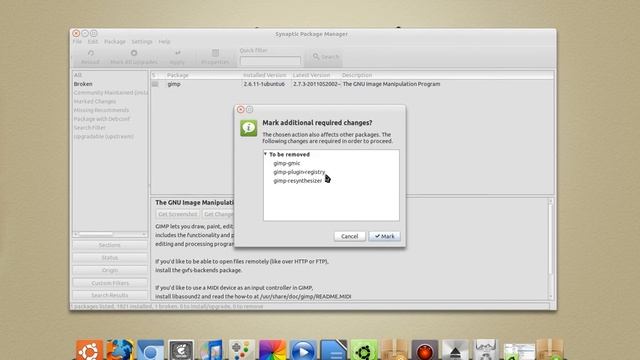Launch Firefox from the dock

point(120,350)
